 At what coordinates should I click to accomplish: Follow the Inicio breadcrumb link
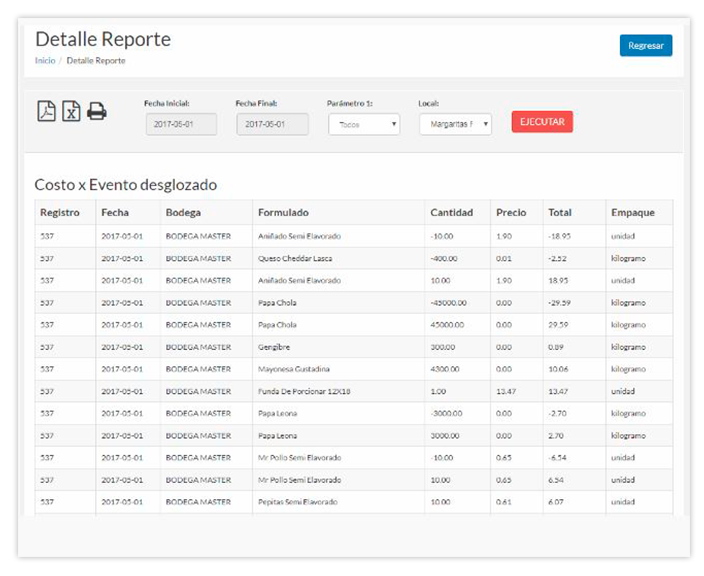pyautogui.click(x=45, y=61)
